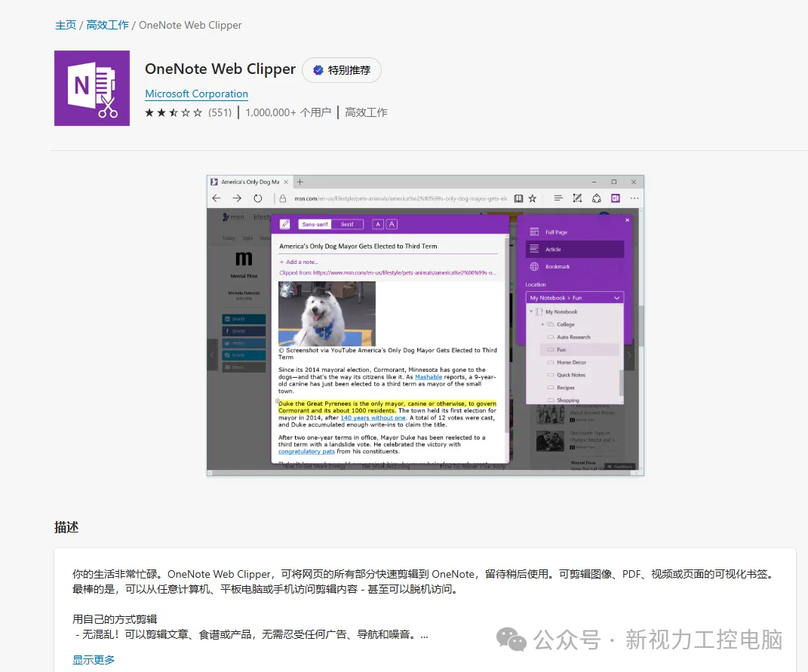Image resolution: width=808 pixels, height=672 pixels.
Task: Click the Add a note field
Action: click(x=299, y=262)
